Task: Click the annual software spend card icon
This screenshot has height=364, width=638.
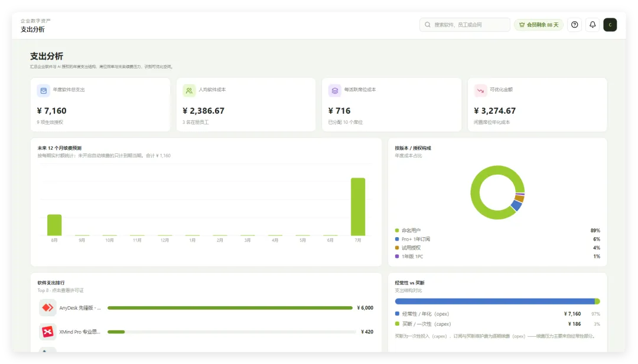Action: (x=44, y=91)
